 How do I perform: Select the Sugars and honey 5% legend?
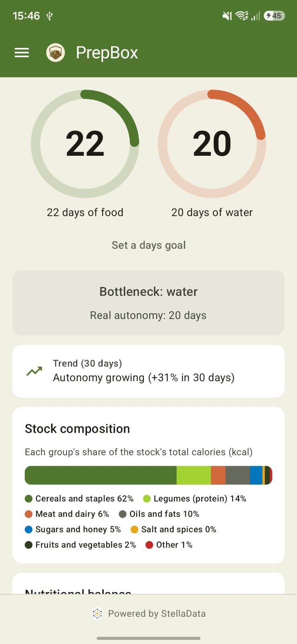click(73, 529)
